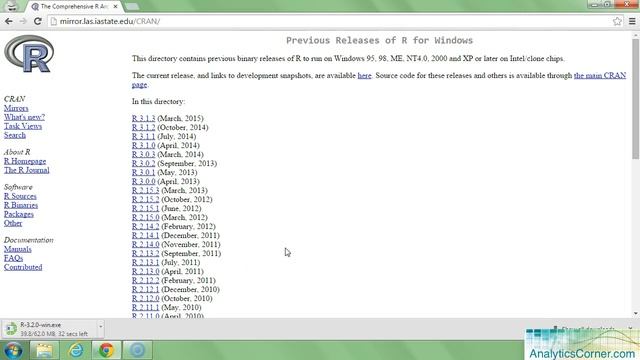Open R 2.14.2 (February, 2012) release
This screenshot has width=640, height=360.
145,226
